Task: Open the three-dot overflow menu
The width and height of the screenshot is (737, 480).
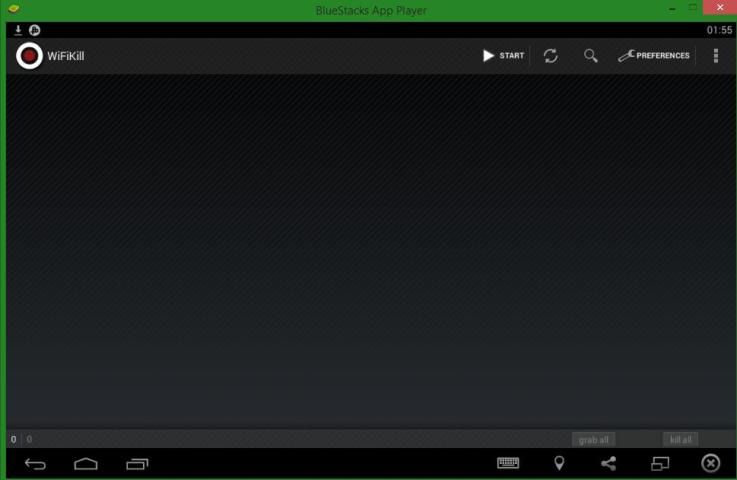Action: 716,56
